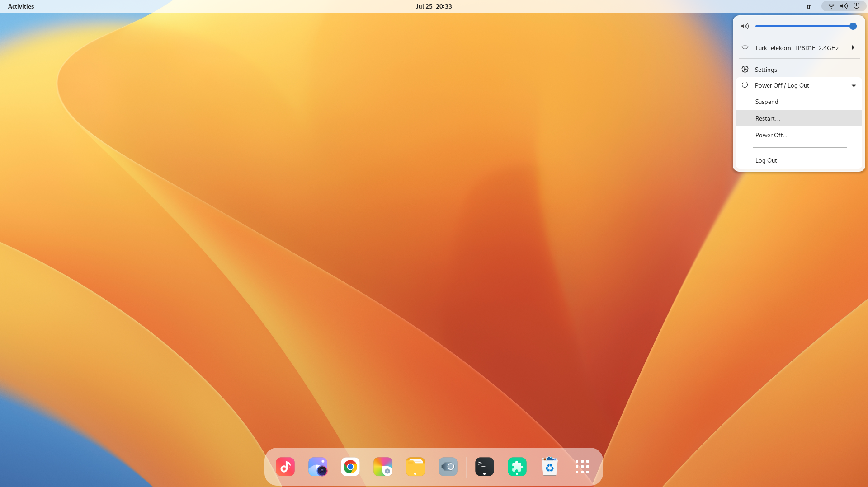Open the colorful image viewer dock icon

383,467
